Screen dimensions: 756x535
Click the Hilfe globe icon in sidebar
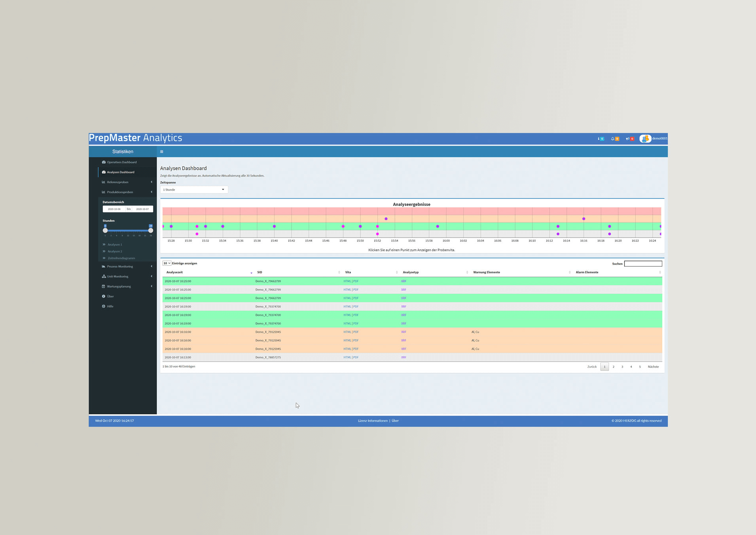(104, 306)
